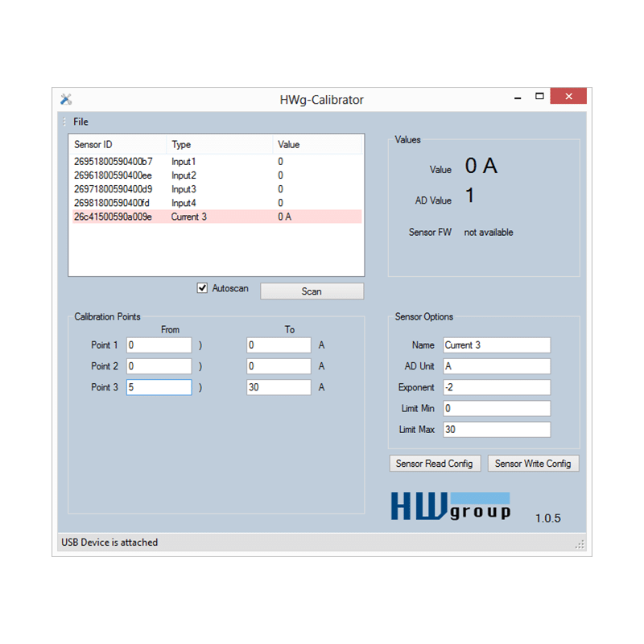Click the Scan button
Viewport: 644px width, 644px height.
coord(312,291)
